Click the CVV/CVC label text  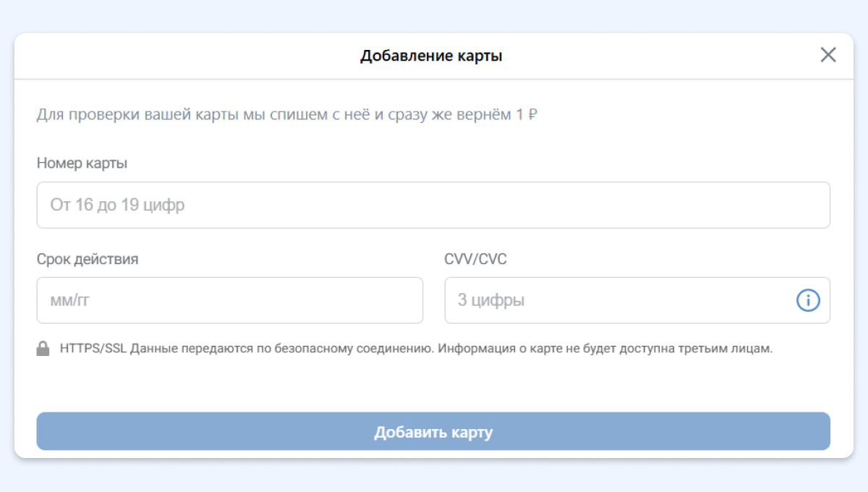475,259
